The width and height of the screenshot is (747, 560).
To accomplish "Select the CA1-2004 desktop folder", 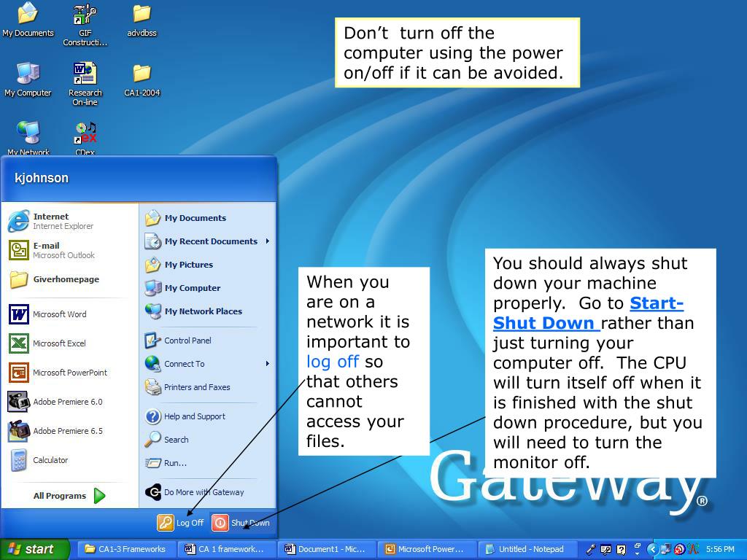I will [x=142, y=80].
